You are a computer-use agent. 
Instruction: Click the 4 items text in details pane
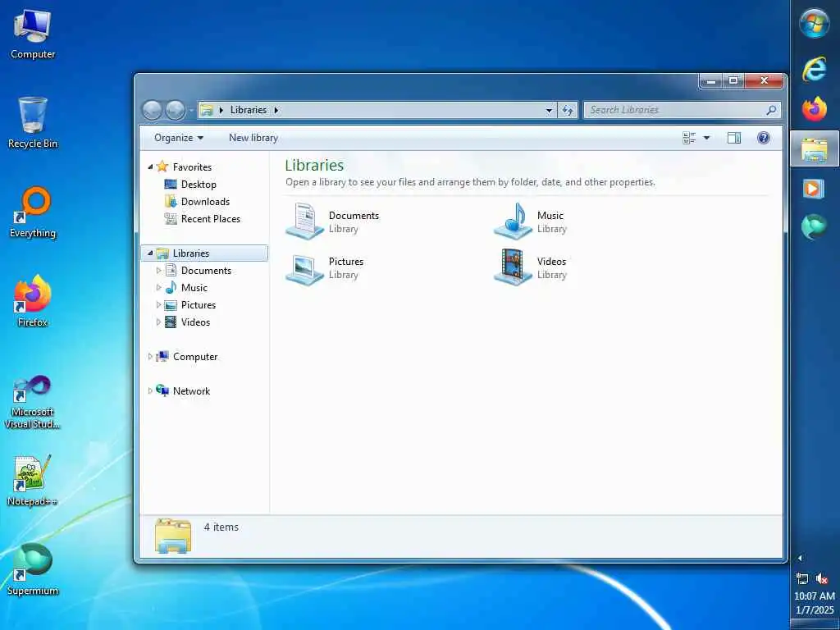[x=221, y=527]
